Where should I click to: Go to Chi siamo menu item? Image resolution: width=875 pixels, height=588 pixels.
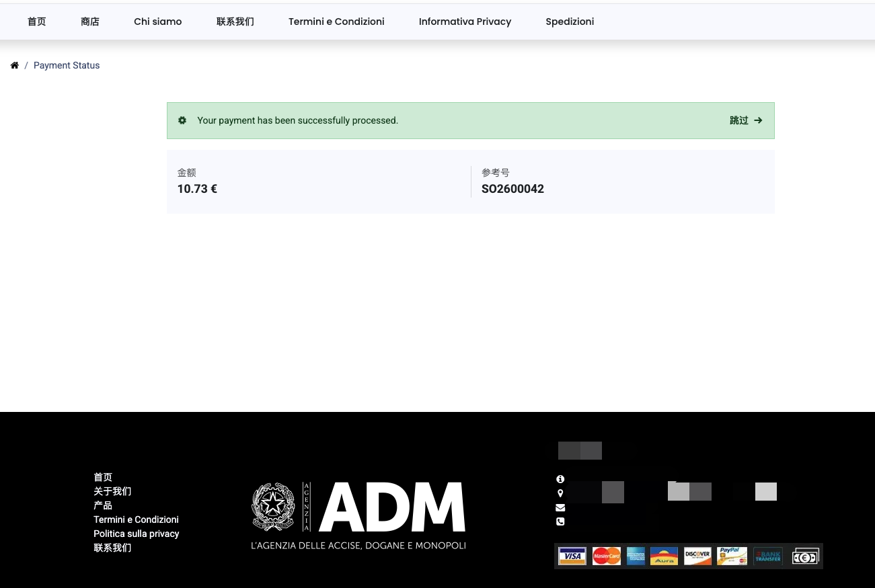[x=158, y=22]
